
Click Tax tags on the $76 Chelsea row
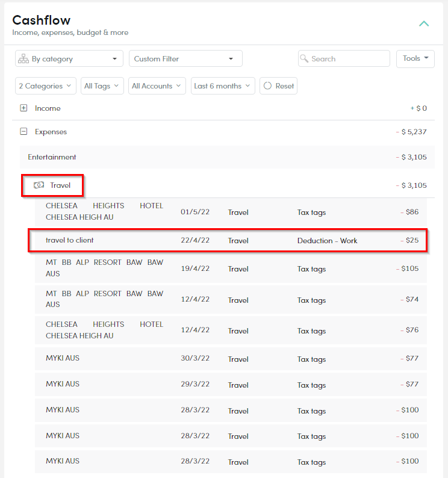(312, 331)
